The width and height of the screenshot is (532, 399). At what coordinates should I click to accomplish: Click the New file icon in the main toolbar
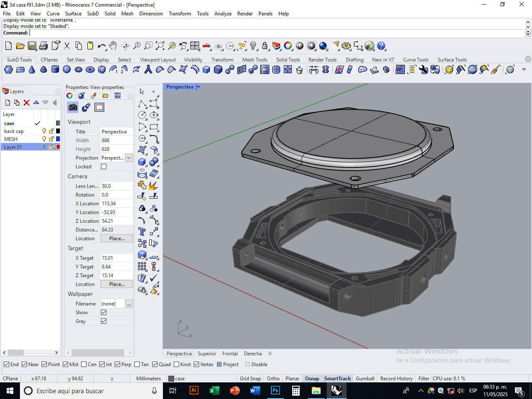coord(8,46)
